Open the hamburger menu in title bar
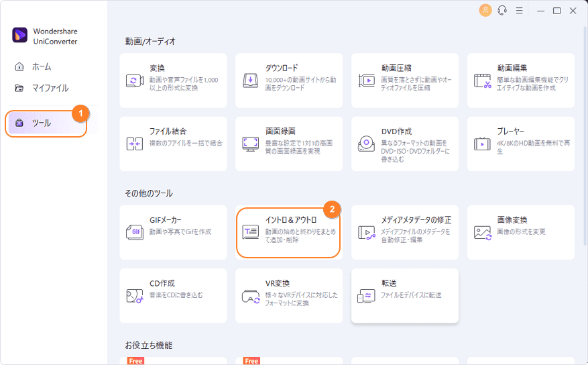588x365 pixels. (x=519, y=11)
